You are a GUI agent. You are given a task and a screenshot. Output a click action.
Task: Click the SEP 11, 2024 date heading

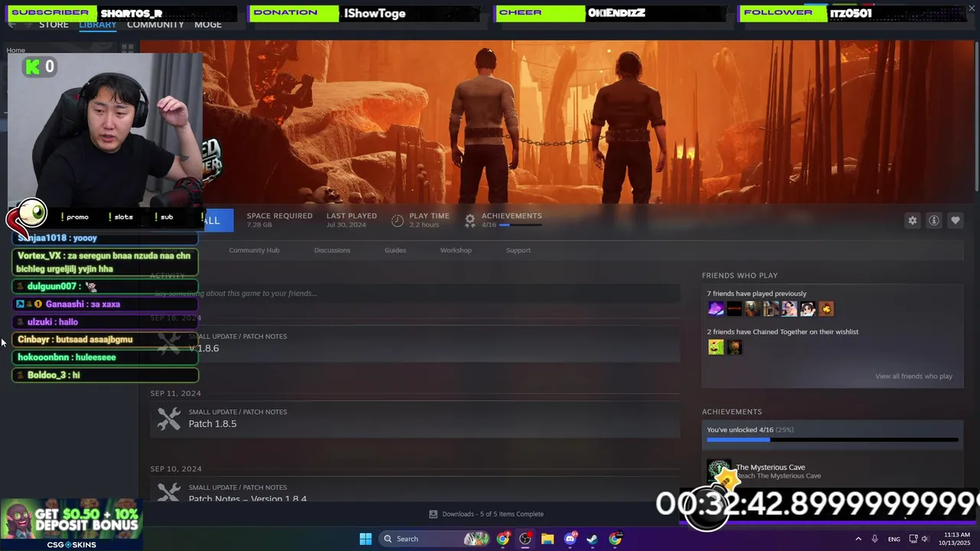[175, 393]
